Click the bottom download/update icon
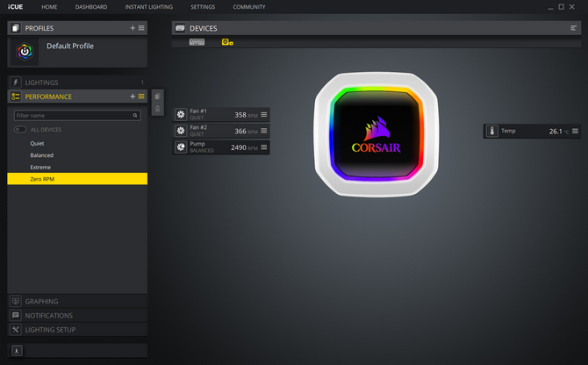The height and width of the screenshot is (365, 588). [17, 351]
